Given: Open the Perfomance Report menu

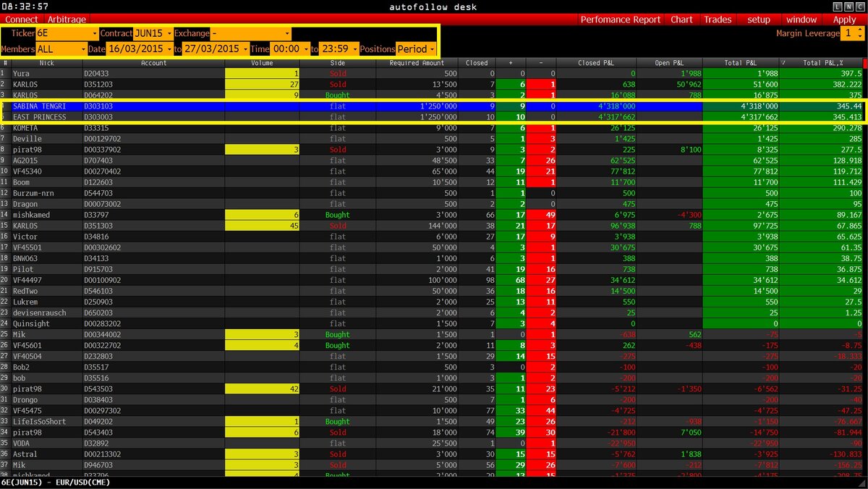Looking at the screenshot, I should tap(621, 20).
